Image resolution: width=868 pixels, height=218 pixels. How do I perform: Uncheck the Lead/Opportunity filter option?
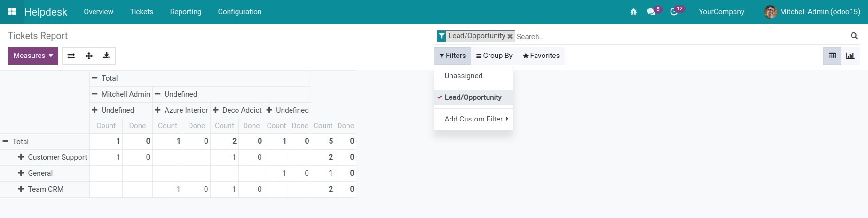coord(473,97)
